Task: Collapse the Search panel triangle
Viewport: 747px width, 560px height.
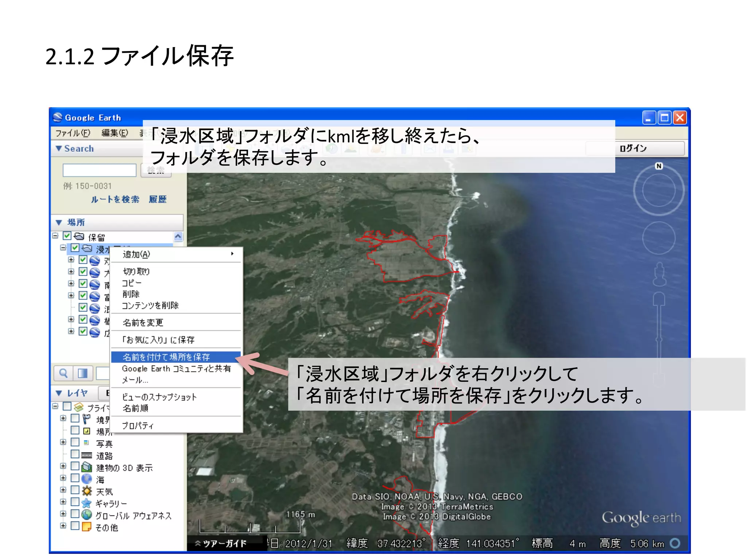Action: click(x=59, y=148)
